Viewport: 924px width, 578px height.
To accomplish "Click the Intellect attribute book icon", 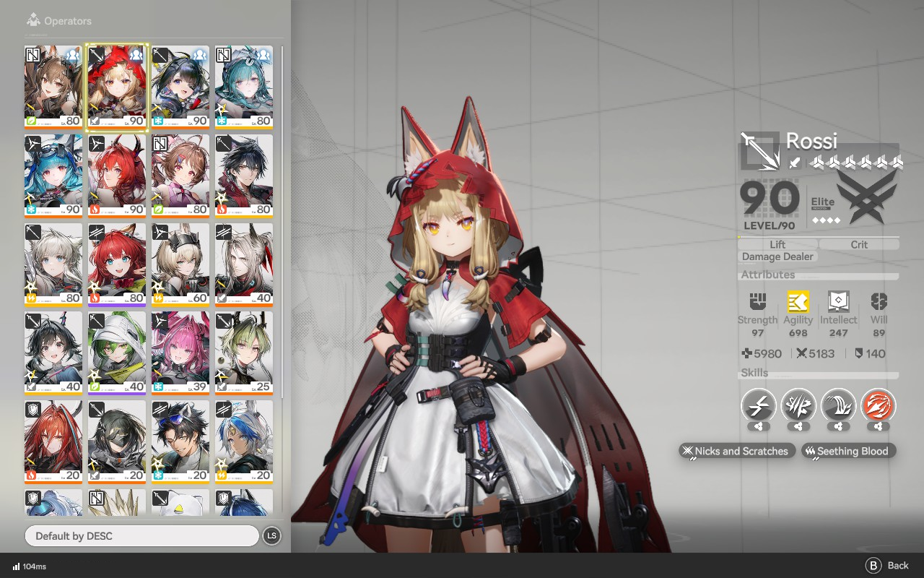I will click(x=838, y=301).
